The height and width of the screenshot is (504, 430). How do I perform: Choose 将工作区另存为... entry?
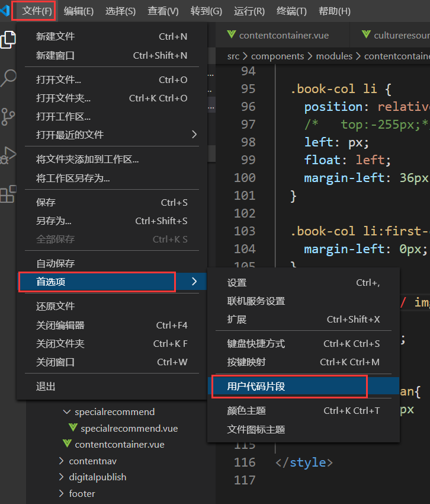coord(112,178)
